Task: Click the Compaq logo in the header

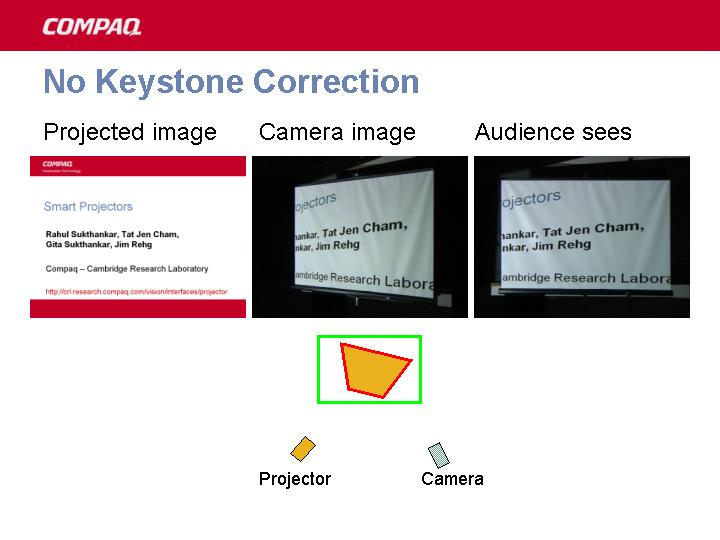Action: point(91,27)
